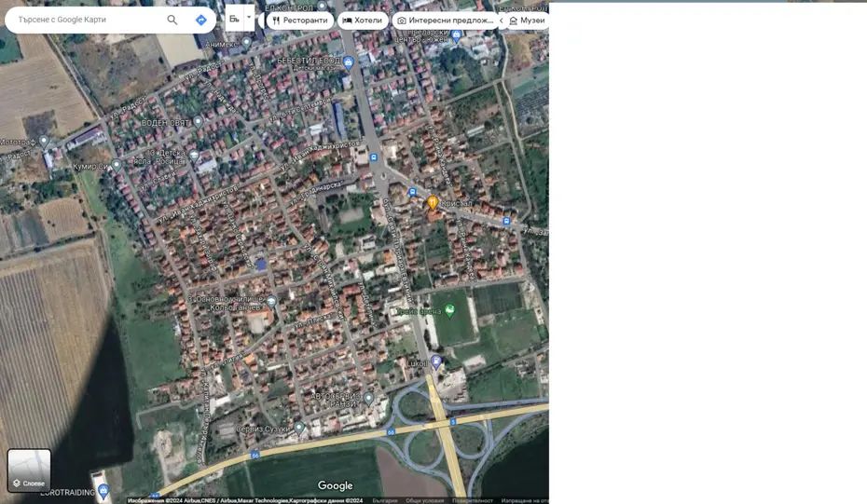Select the Lukoil gas station pin
This screenshot has width=867, height=504.
[x=435, y=361]
